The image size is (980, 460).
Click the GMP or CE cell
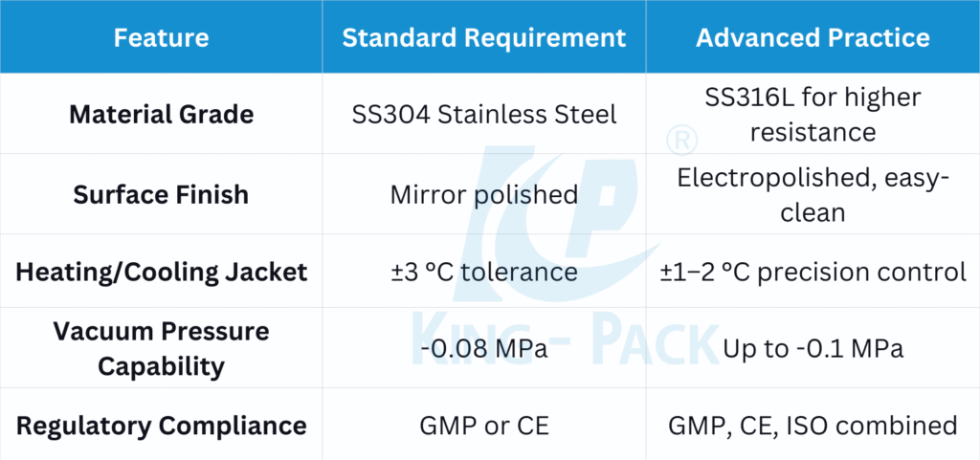coord(484,425)
